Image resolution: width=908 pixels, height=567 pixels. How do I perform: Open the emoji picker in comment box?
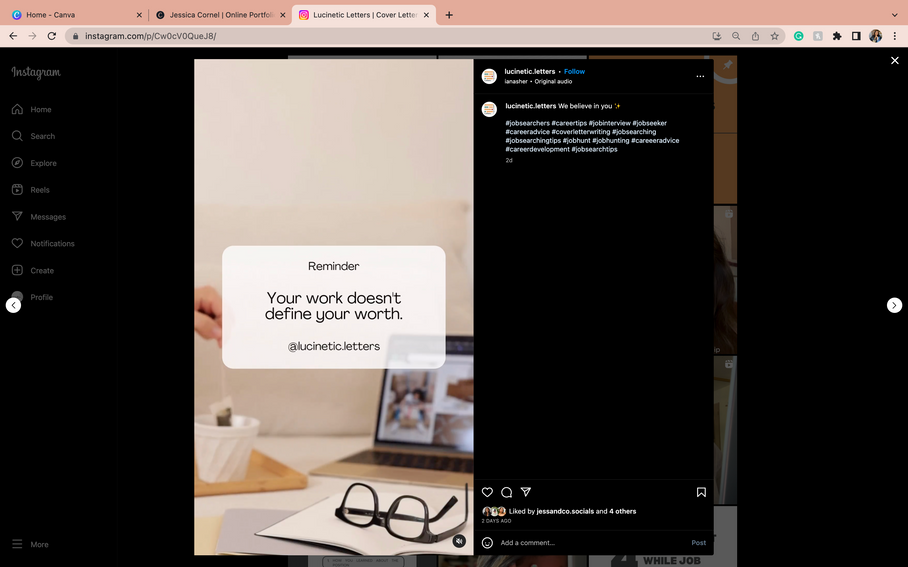[x=488, y=543]
